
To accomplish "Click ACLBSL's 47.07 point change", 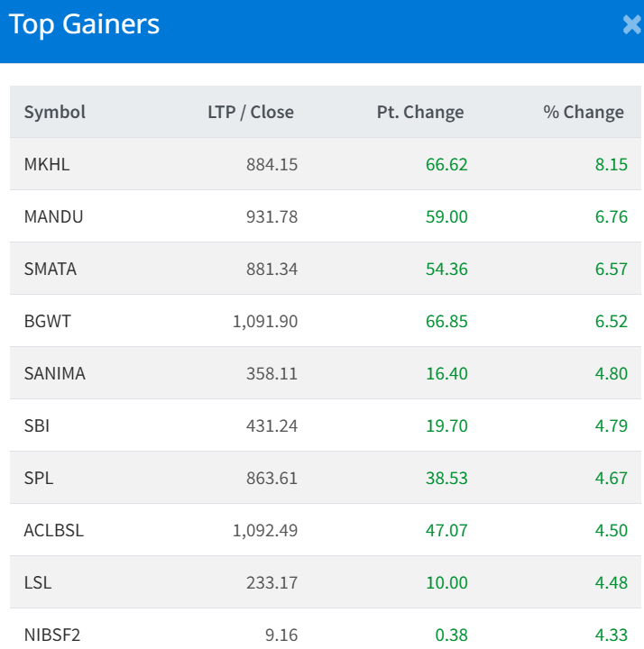I will pyautogui.click(x=446, y=531).
